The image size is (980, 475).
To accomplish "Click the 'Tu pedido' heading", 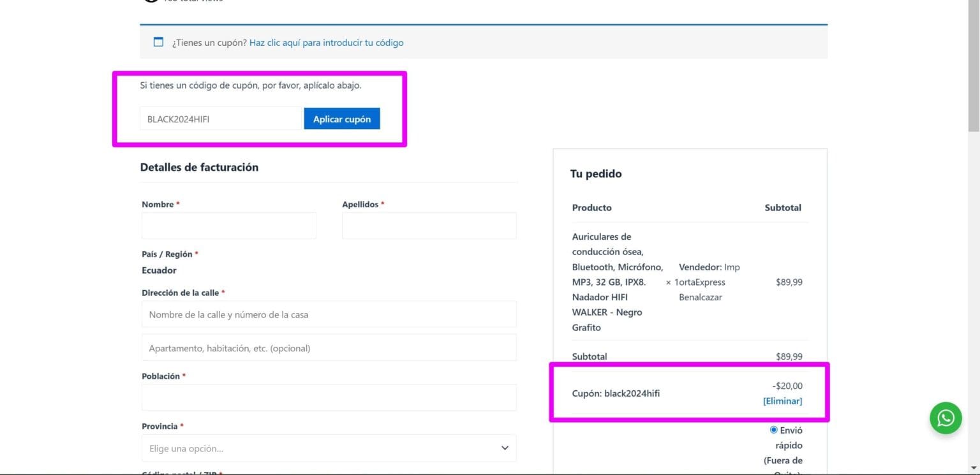I will (x=596, y=173).
